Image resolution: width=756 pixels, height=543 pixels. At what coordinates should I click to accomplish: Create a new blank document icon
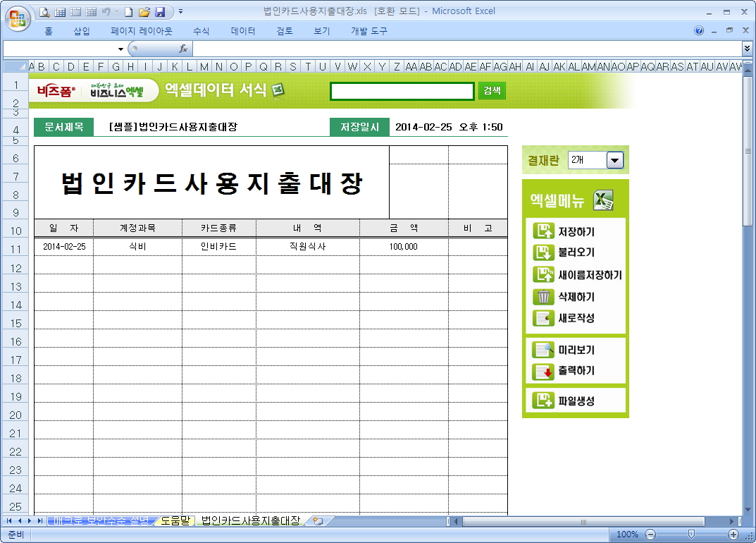129,12
